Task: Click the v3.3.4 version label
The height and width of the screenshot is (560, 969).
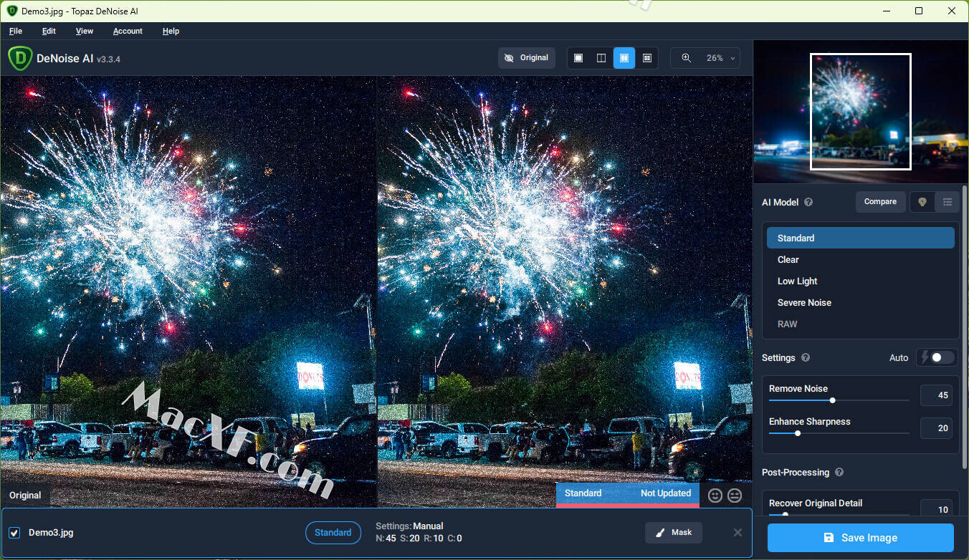Action: (108, 59)
